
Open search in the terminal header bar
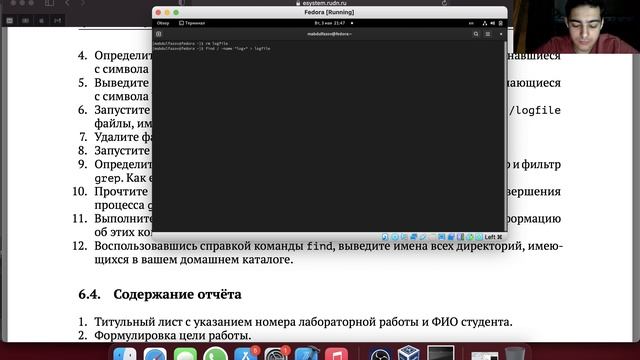(x=476, y=34)
